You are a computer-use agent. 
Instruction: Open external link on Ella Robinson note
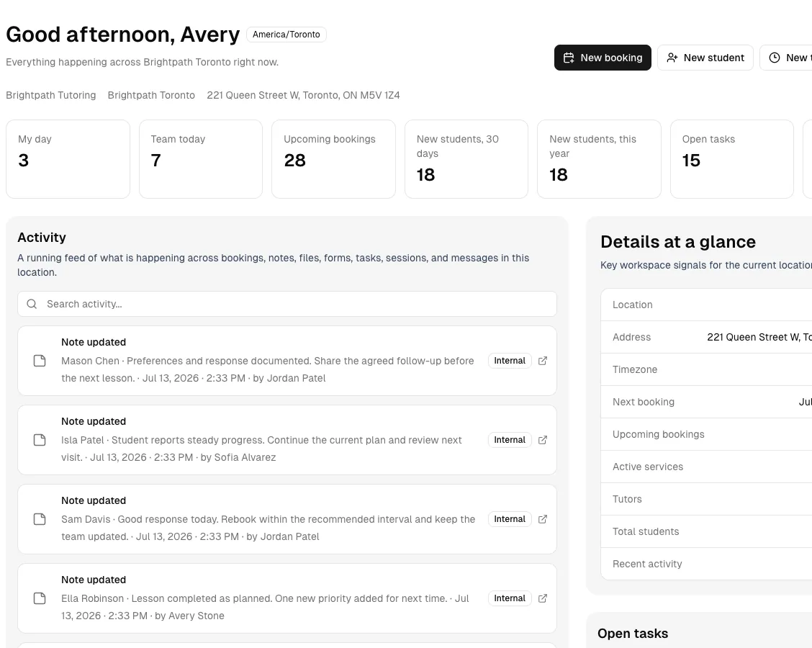[x=542, y=598]
